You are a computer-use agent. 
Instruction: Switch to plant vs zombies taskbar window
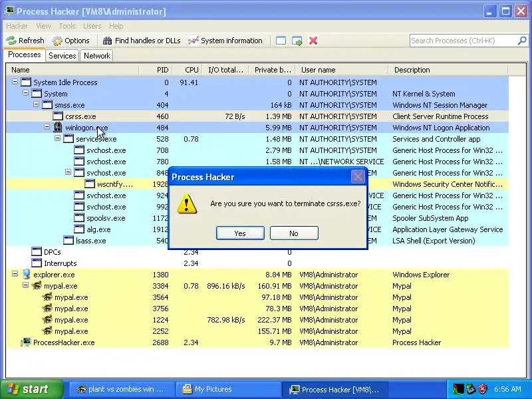(x=122, y=389)
